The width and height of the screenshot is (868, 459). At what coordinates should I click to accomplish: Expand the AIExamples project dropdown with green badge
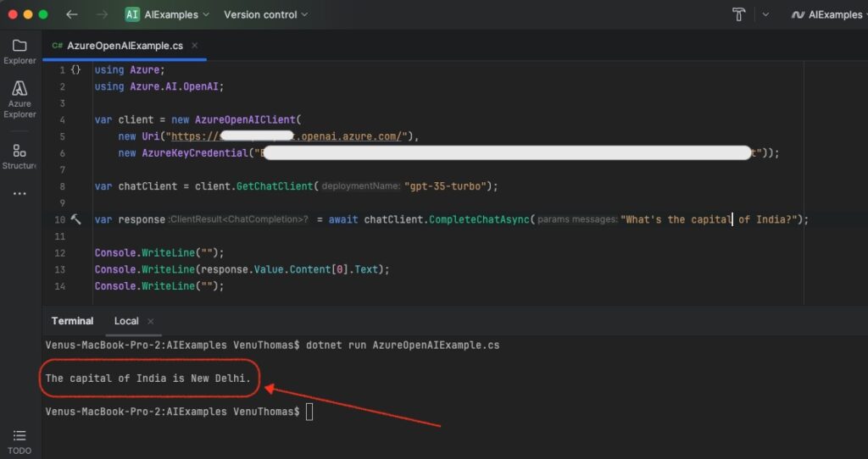click(167, 14)
